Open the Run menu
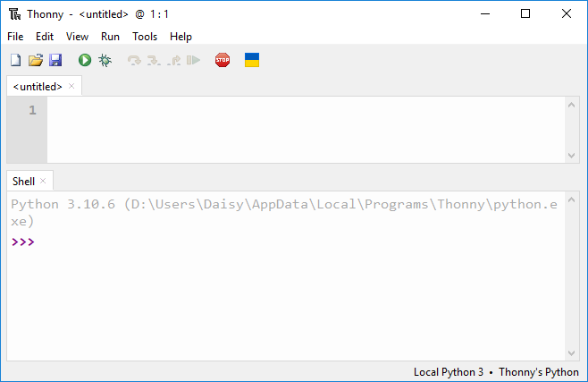Screen dimensions: 588x382 click(110, 37)
